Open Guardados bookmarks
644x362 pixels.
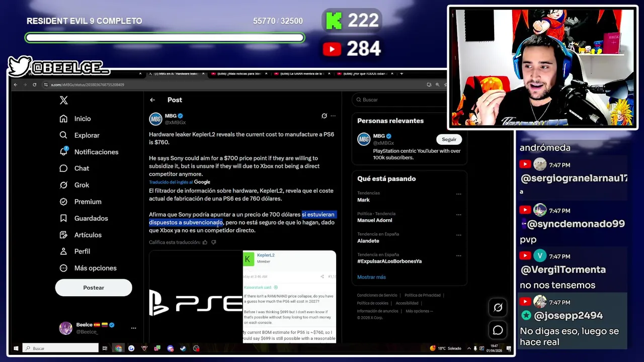click(84, 218)
